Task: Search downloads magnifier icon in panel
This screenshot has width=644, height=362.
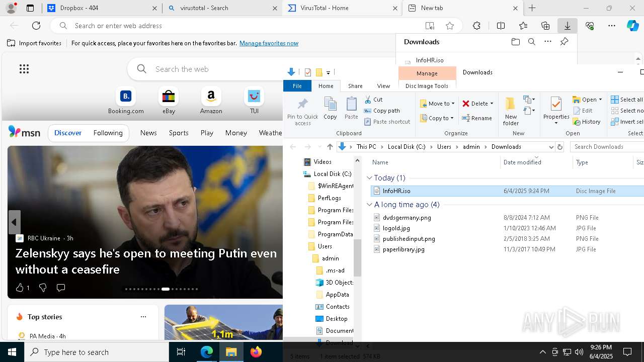Action: pyautogui.click(x=531, y=42)
